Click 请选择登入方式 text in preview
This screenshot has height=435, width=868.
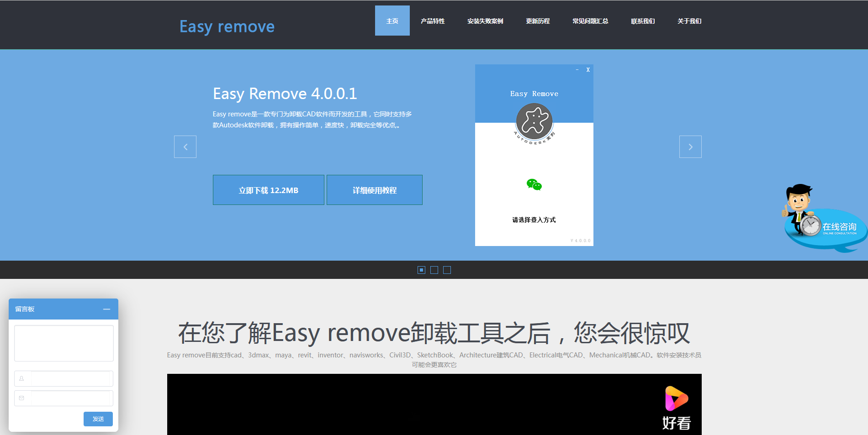pos(534,220)
